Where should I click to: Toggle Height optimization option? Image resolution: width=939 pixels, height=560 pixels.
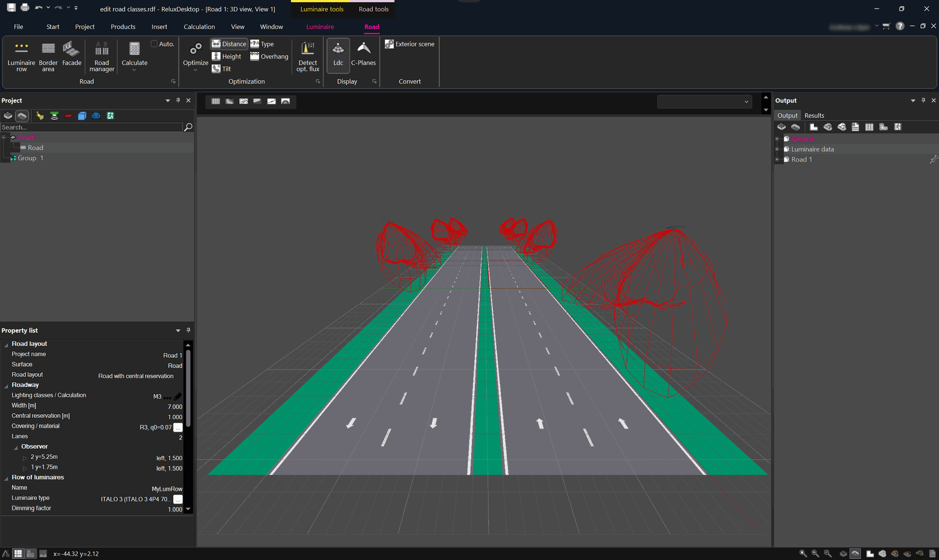pos(226,56)
